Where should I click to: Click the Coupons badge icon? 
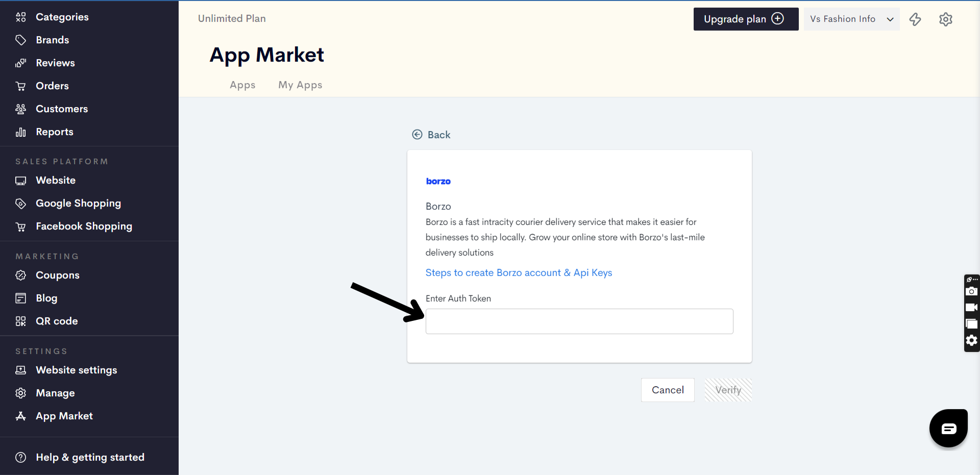pyautogui.click(x=20, y=275)
